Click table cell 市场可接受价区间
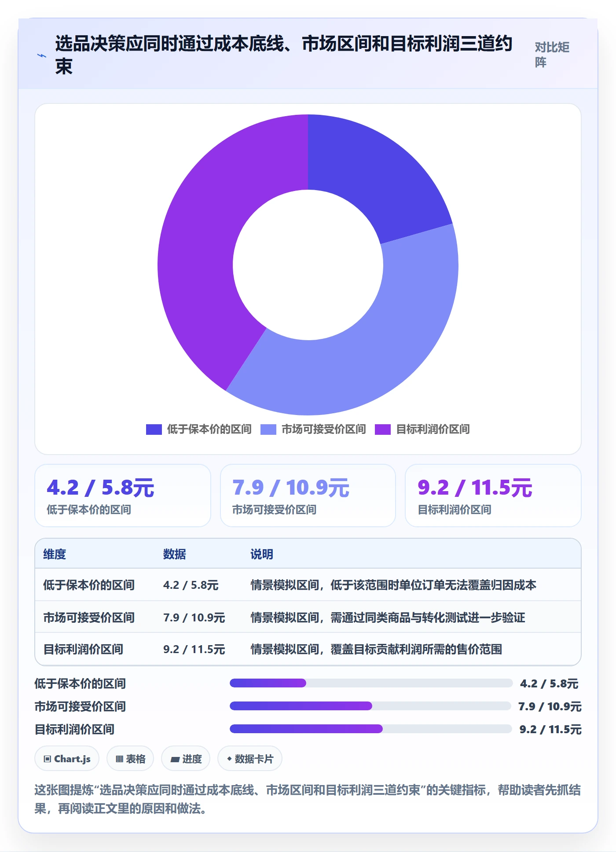616x852 pixels. pyautogui.click(x=89, y=617)
